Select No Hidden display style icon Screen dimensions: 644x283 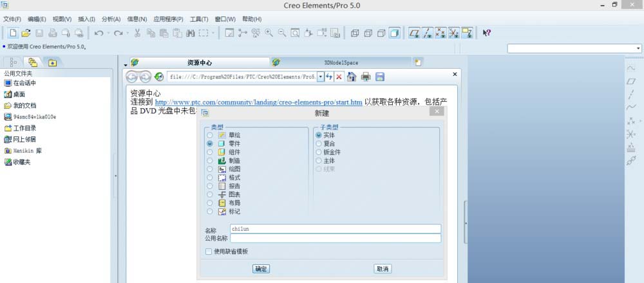click(x=381, y=33)
